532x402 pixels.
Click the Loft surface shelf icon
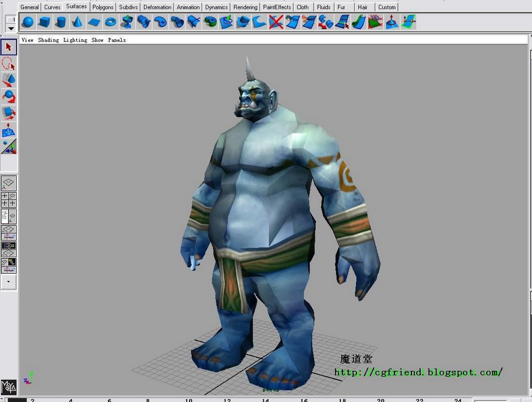pyautogui.click(x=144, y=22)
